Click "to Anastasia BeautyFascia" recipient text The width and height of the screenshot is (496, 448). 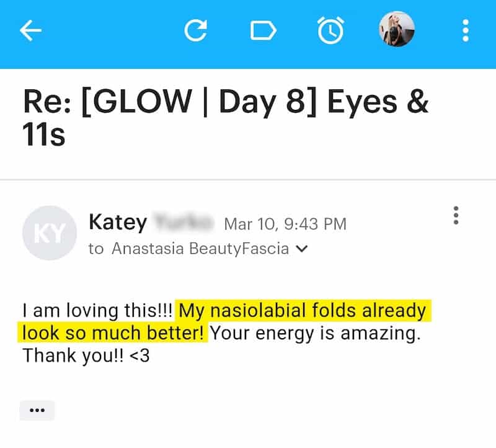click(189, 249)
